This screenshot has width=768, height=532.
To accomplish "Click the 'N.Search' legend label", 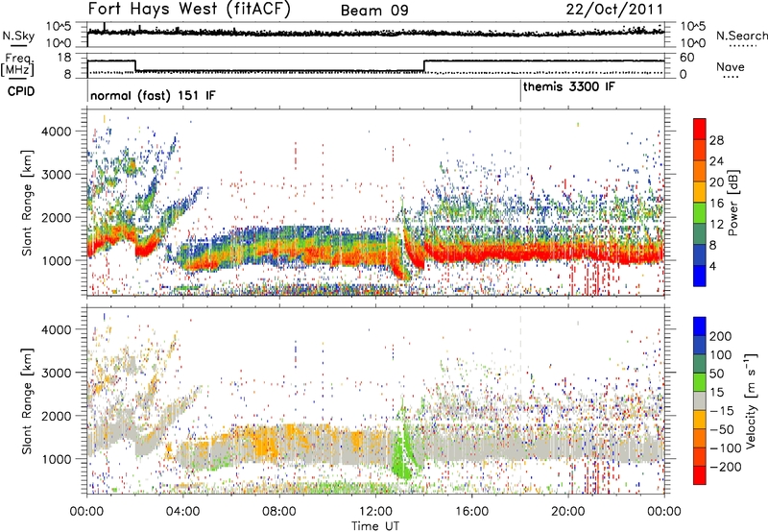I will click(x=741, y=36).
